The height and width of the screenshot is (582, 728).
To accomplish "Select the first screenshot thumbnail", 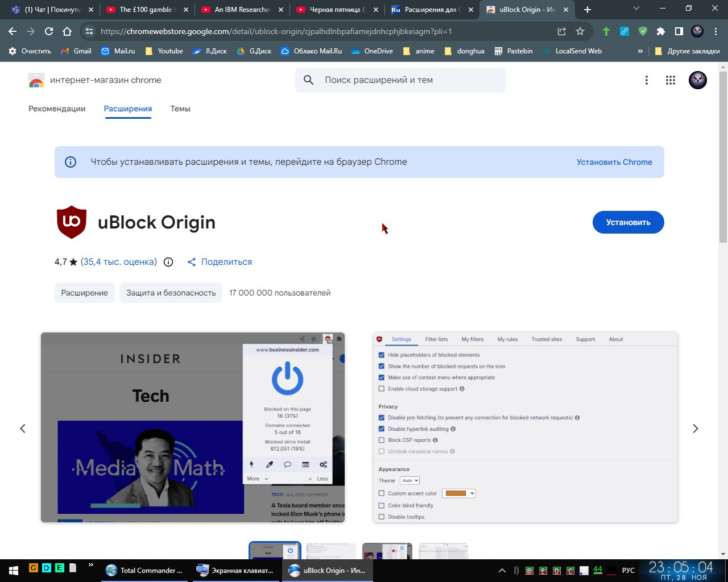I will (275, 551).
